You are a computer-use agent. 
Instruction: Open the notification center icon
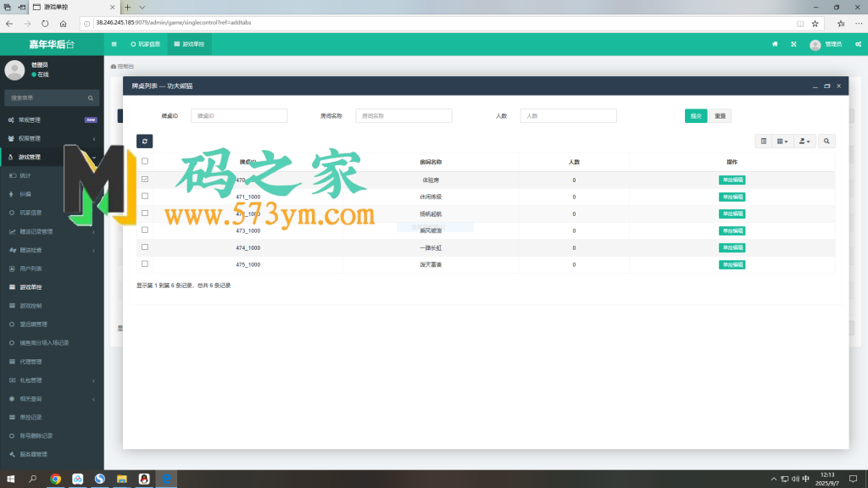pos(853,479)
